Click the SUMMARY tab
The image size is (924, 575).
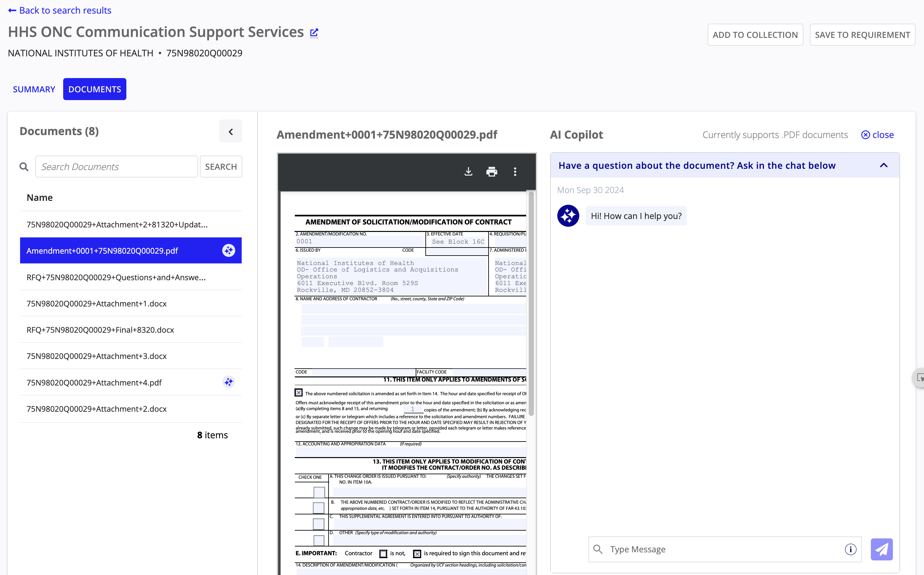click(x=33, y=88)
